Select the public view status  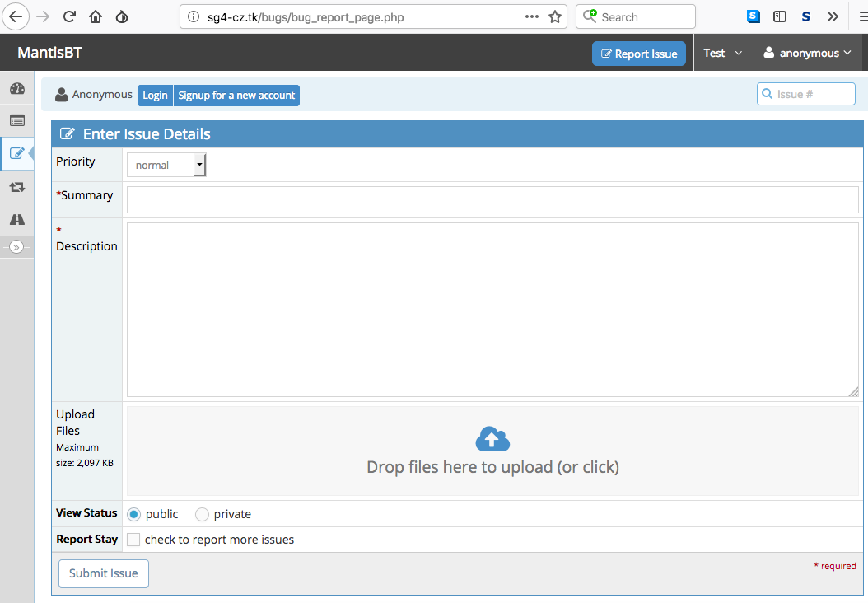[134, 514]
